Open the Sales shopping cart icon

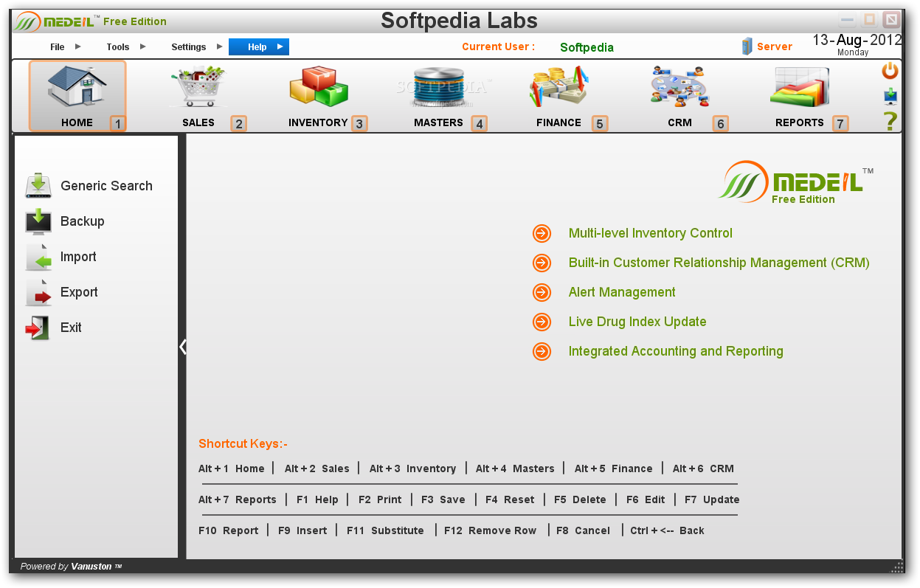[198, 86]
